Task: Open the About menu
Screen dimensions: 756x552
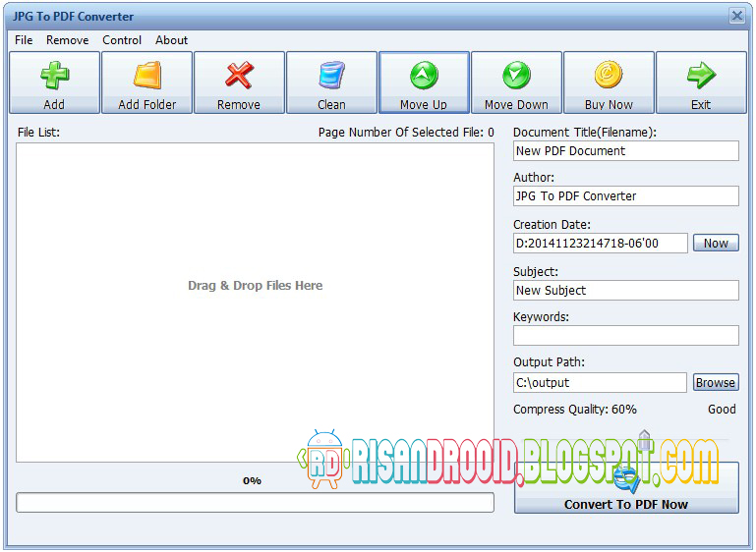Action: [x=172, y=40]
